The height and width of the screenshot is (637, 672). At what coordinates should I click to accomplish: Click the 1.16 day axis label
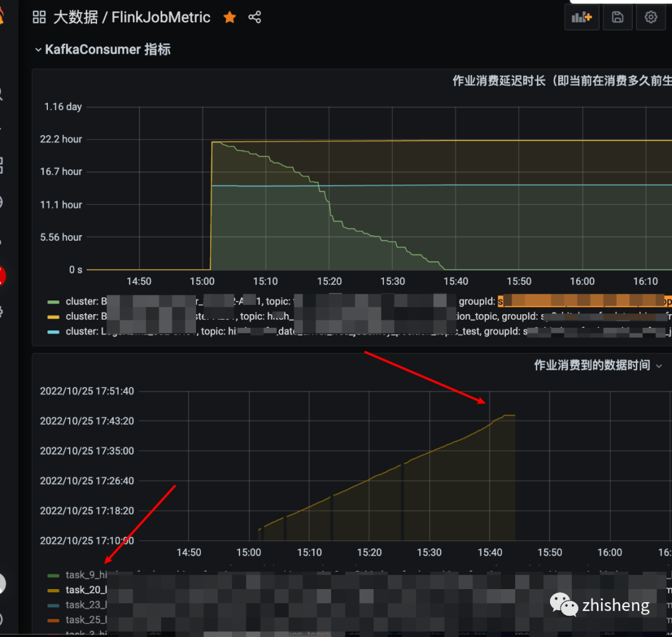coord(63,106)
